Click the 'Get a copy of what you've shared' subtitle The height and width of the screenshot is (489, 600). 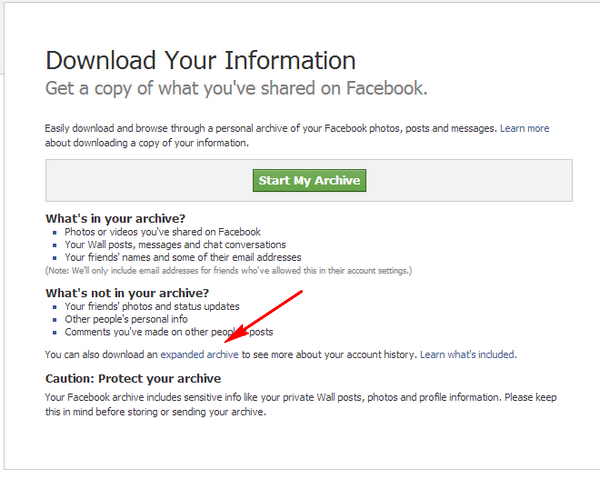coord(236,88)
